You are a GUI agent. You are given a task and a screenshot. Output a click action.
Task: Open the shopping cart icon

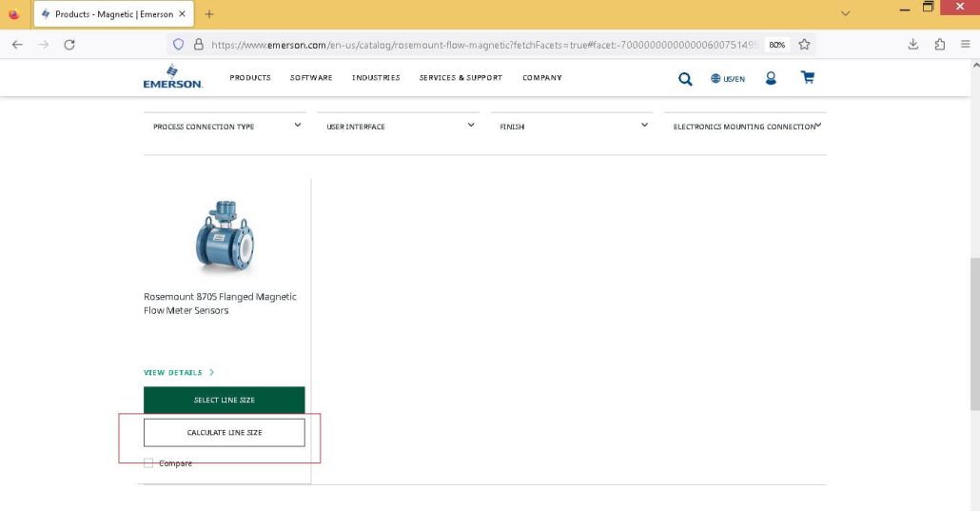[x=808, y=78]
